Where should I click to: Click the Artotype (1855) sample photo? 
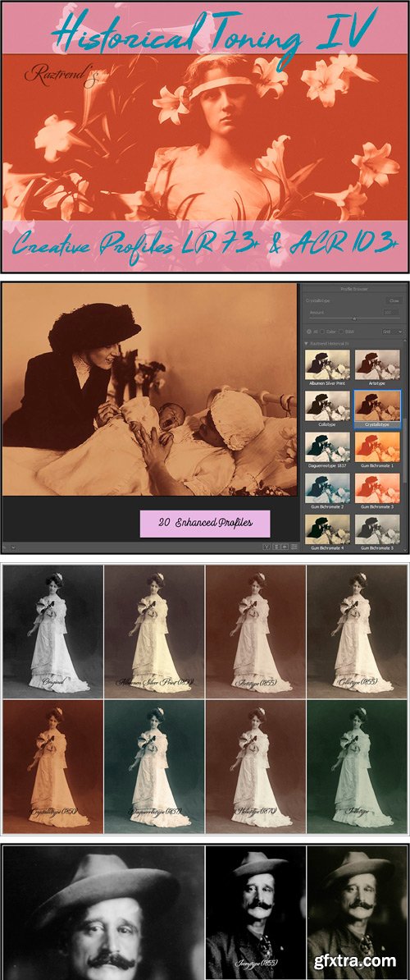pyautogui.click(x=255, y=632)
